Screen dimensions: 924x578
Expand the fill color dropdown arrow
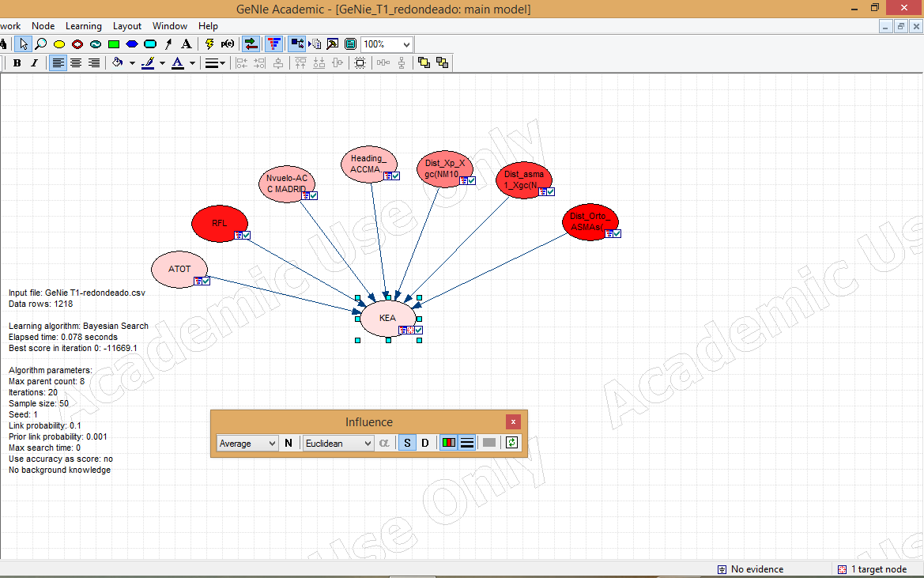pos(132,63)
